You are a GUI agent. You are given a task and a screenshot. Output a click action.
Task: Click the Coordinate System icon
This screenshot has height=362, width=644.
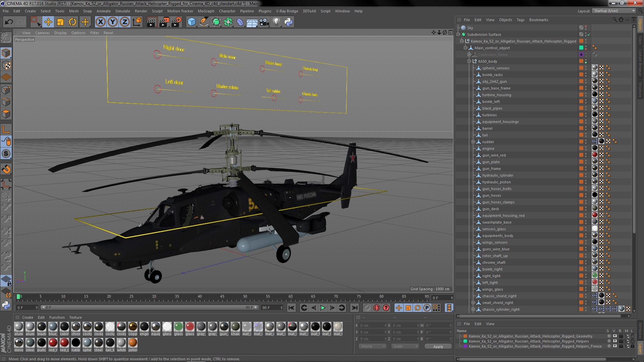click(x=137, y=22)
